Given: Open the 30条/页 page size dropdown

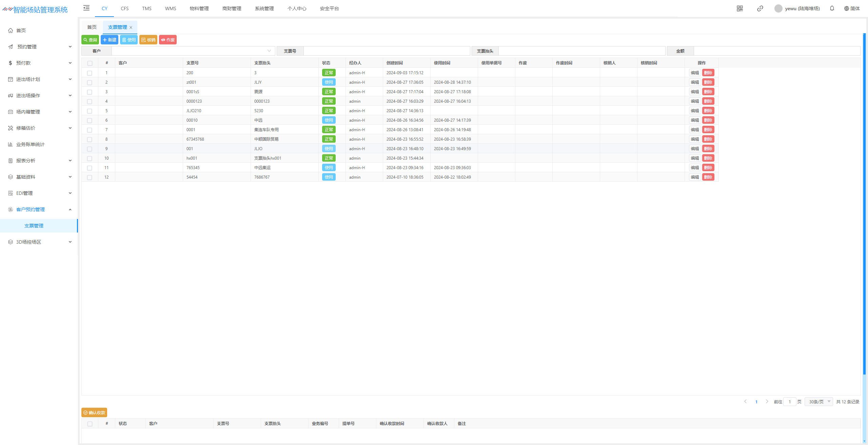Looking at the screenshot, I should click(818, 402).
